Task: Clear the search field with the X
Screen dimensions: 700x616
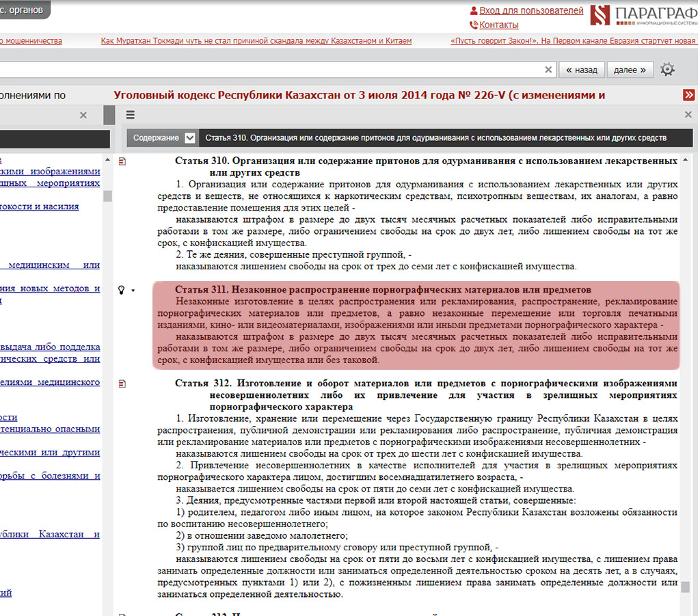Action: click(x=549, y=70)
